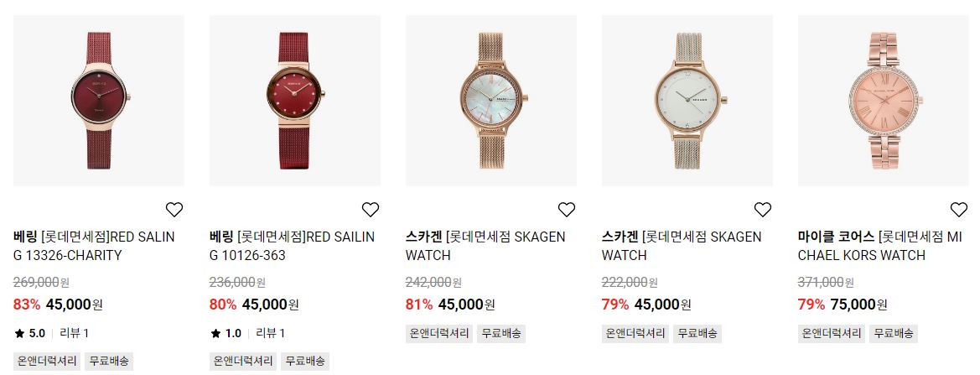Open the red Bering 10126-363 watch image
The width and height of the screenshot is (980, 375).
pos(295,101)
